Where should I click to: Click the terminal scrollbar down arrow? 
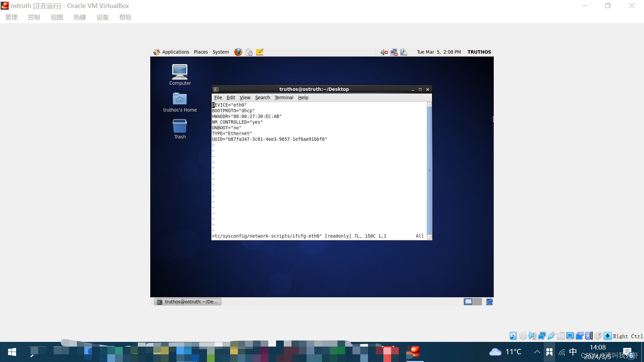(x=429, y=237)
